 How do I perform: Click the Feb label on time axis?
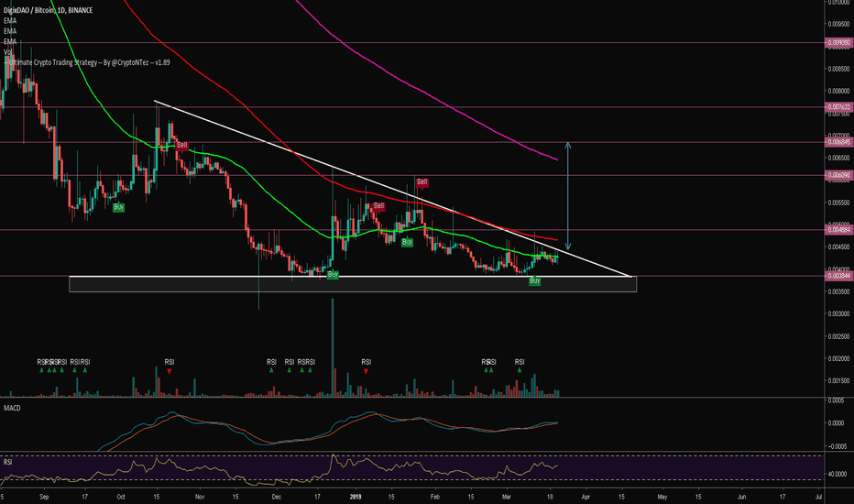click(x=434, y=497)
